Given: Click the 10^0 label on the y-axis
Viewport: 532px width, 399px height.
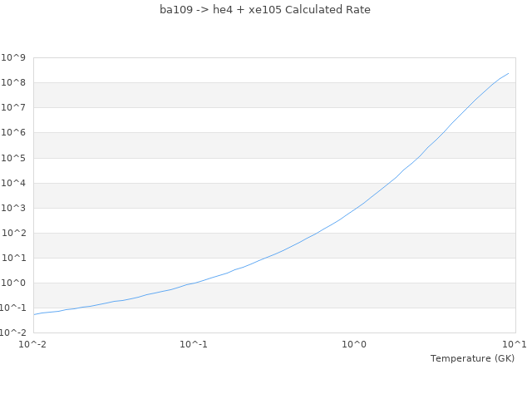Looking at the screenshot, I should (14, 283).
